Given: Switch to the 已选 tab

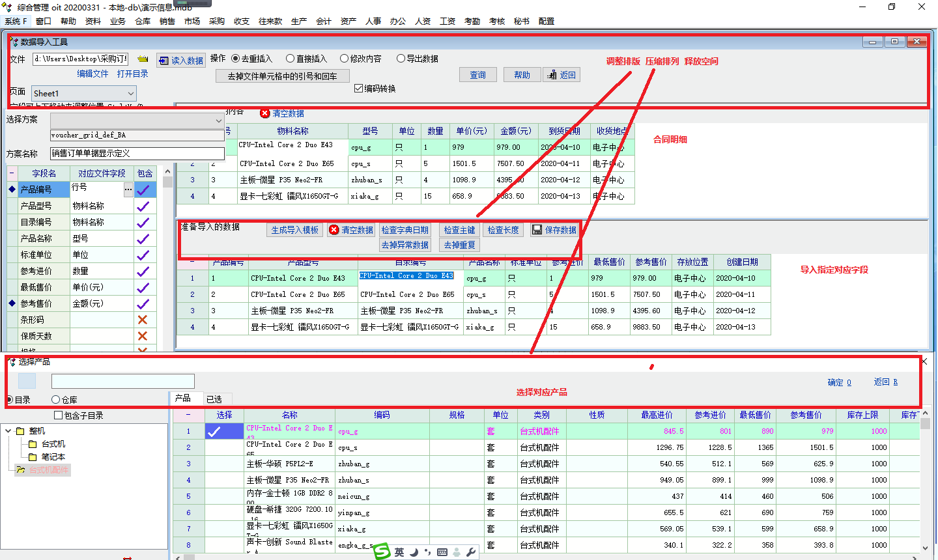Looking at the screenshot, I should click(x=214, y=399).
